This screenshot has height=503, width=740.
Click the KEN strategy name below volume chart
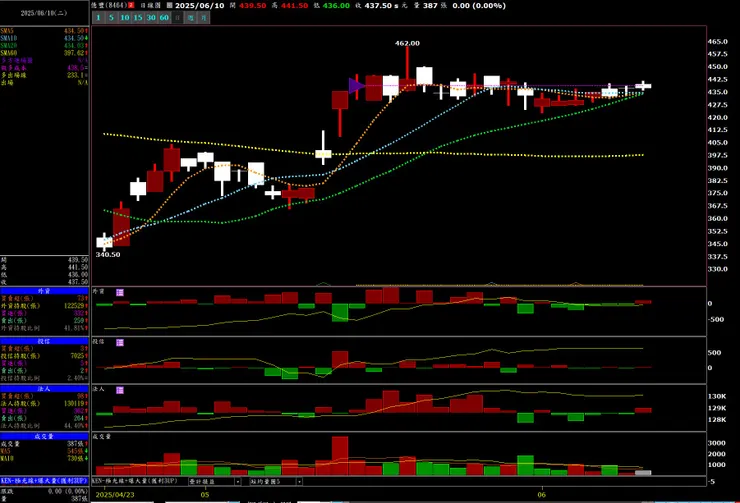(136, 481)
